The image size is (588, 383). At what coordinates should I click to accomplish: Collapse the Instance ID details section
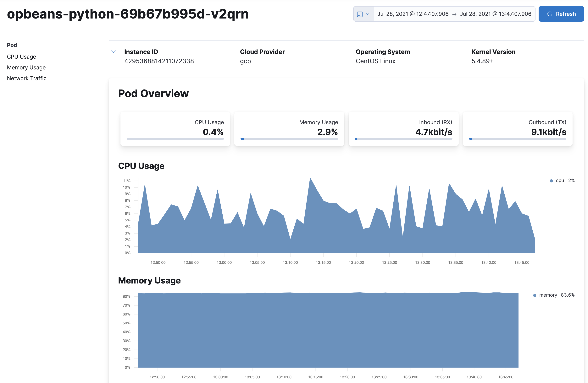pyautogui.click(x=113, y=52)
